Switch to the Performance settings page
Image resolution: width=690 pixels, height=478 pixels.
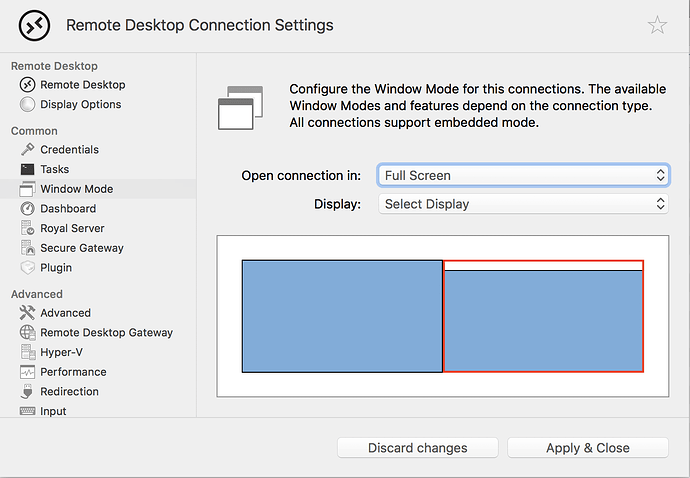pyautogui.click(x=73, y=372)
